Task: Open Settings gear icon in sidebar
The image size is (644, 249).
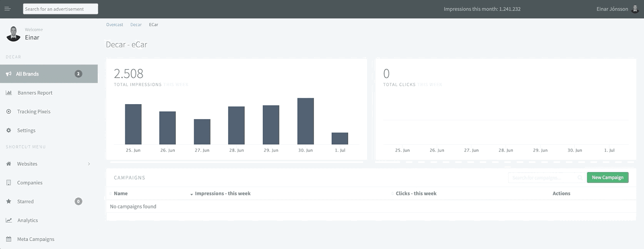Action: [8, 130]
